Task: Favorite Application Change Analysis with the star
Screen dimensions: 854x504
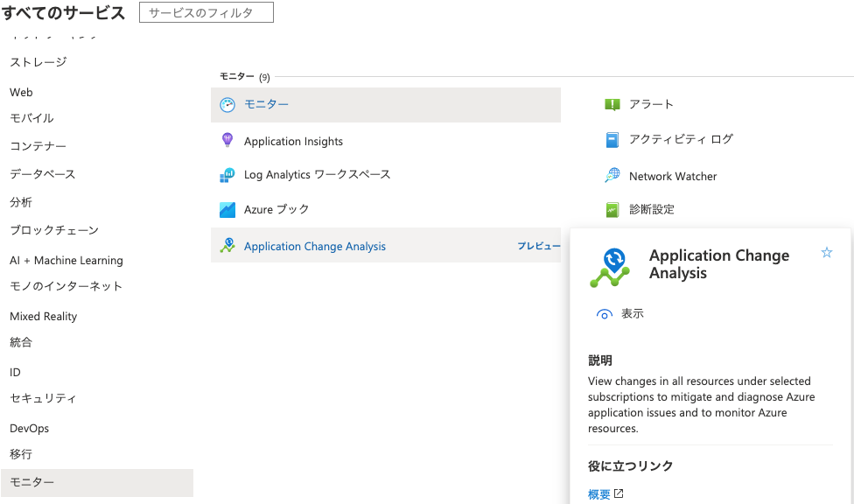Action: 827,253
